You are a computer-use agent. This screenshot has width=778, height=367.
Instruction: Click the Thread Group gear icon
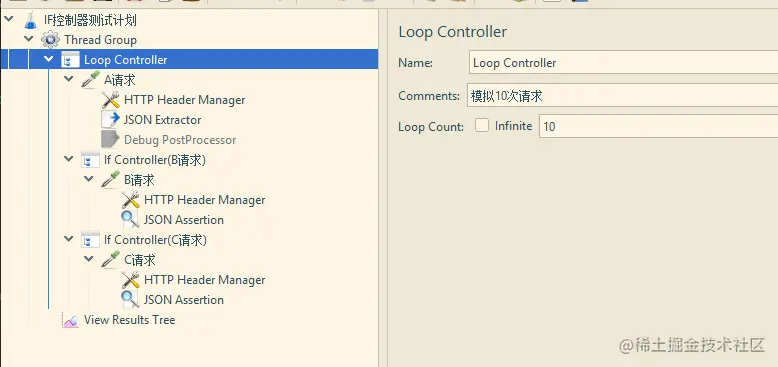[51, 40]
